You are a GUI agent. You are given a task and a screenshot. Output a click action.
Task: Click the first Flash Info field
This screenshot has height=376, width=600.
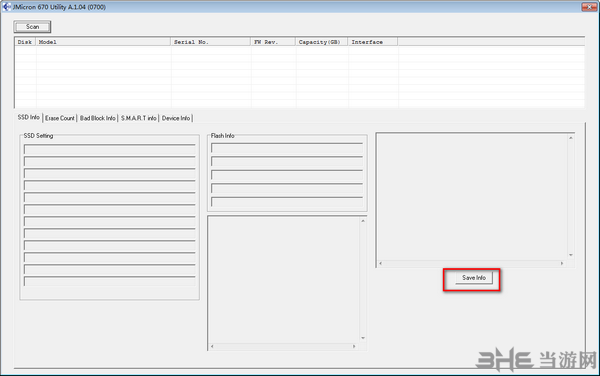point(287,148)
